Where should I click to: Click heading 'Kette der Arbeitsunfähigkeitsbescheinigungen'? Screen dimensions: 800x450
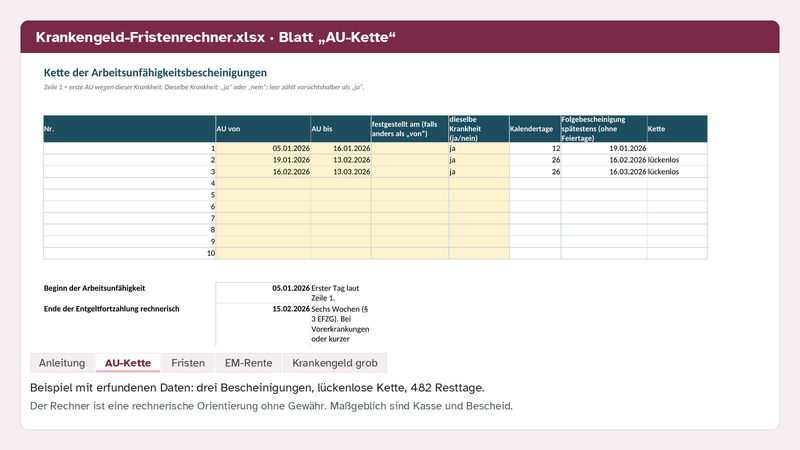point(155,72)
